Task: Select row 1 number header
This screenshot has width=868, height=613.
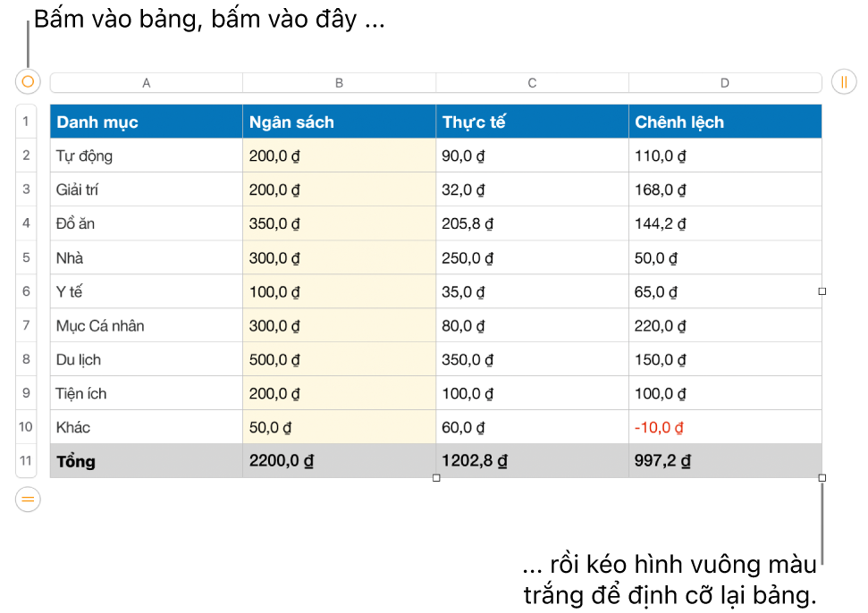Action: pyautogui.click(x=26, y=122)
